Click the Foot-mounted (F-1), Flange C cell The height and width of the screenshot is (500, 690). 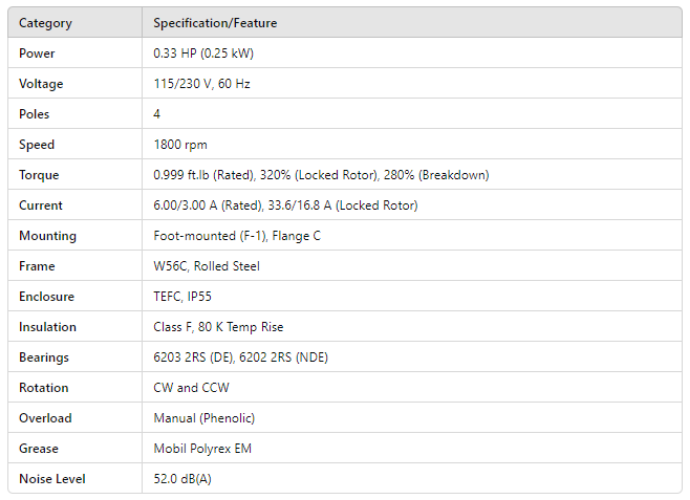point(238,236)
